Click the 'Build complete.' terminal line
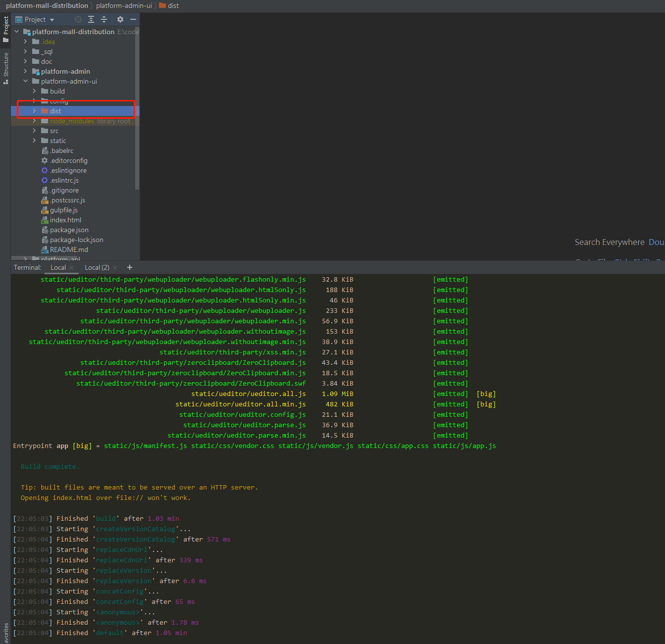 (50, 467)
